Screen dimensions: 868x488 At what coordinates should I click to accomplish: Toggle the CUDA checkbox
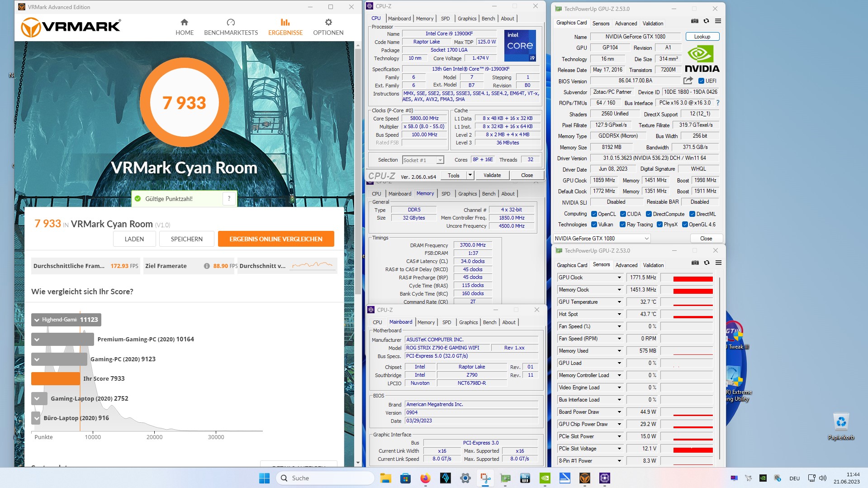tap(623, 214)
